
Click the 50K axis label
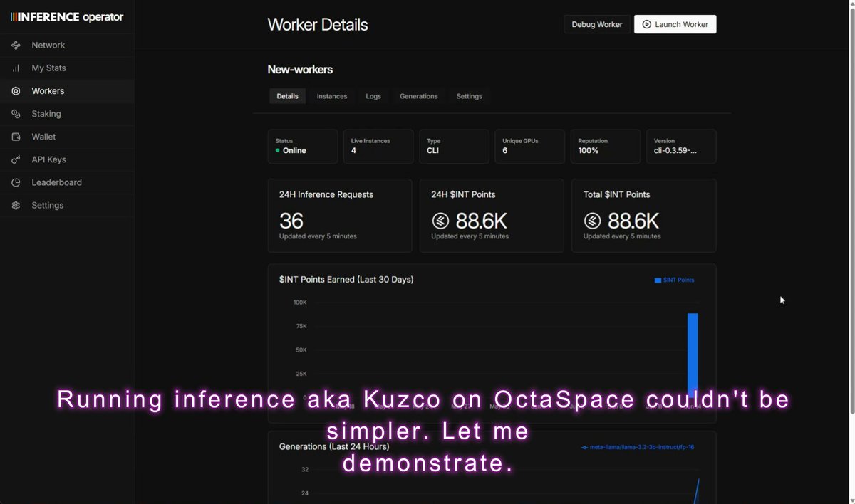(x=301, y=350)
